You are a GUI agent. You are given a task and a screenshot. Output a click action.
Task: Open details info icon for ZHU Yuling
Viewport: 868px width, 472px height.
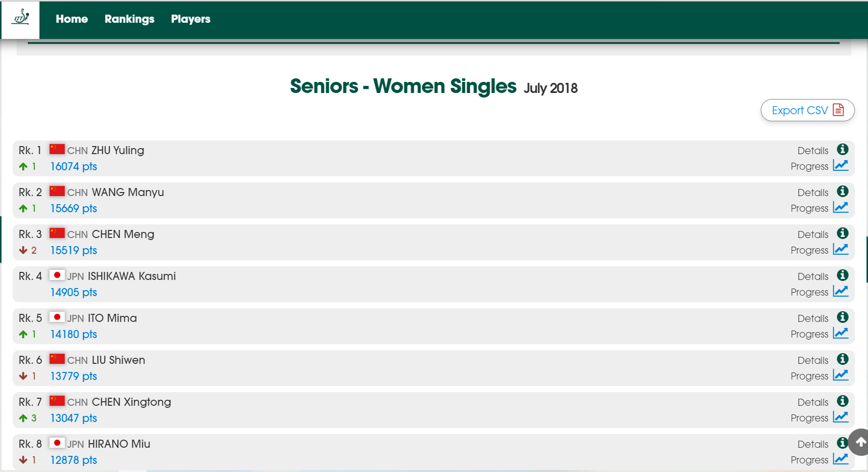pos(842,150)
